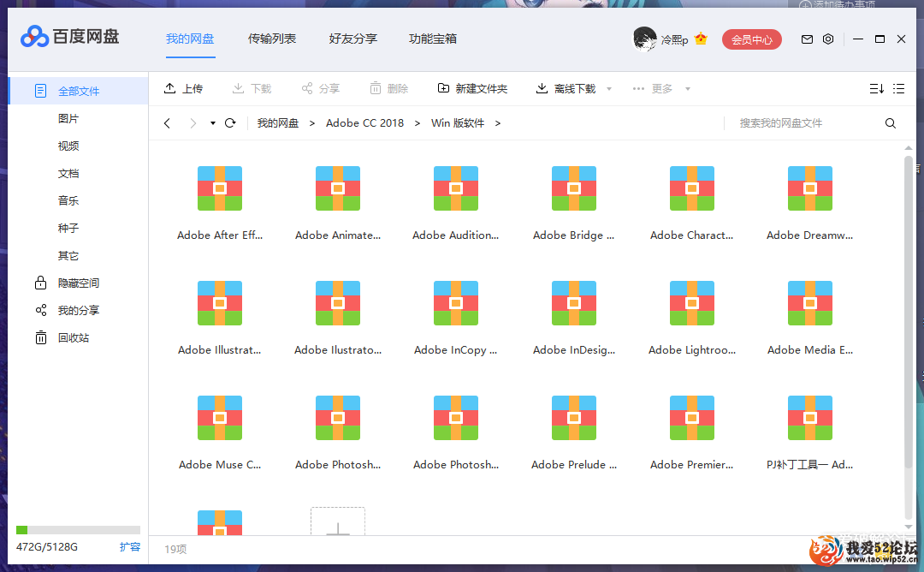Click 我的网盘 in breadcrumb path
The width and height of the screenshot is (924, 572).
pyautogui.click(x=278, y=122)
